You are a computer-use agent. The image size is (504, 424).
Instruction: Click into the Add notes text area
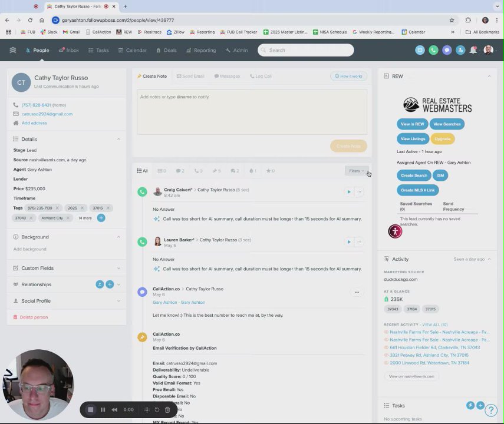tap(252, 112)
